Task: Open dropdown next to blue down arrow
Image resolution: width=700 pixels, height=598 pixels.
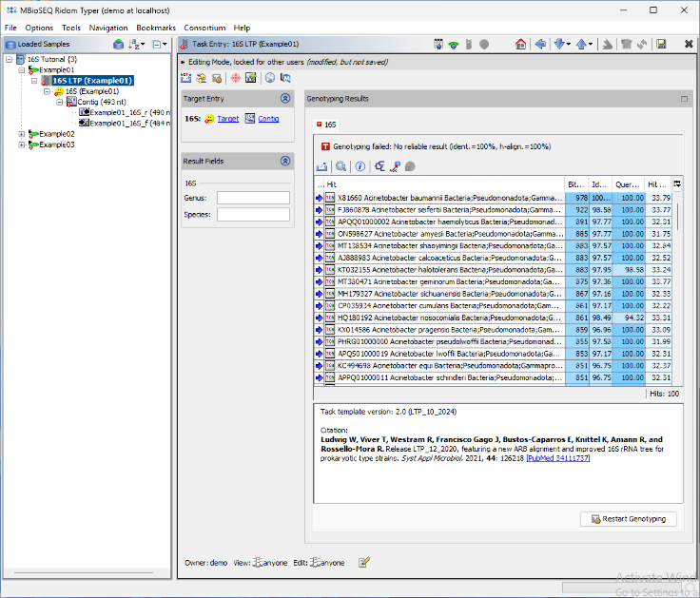Action: [569, 44]
